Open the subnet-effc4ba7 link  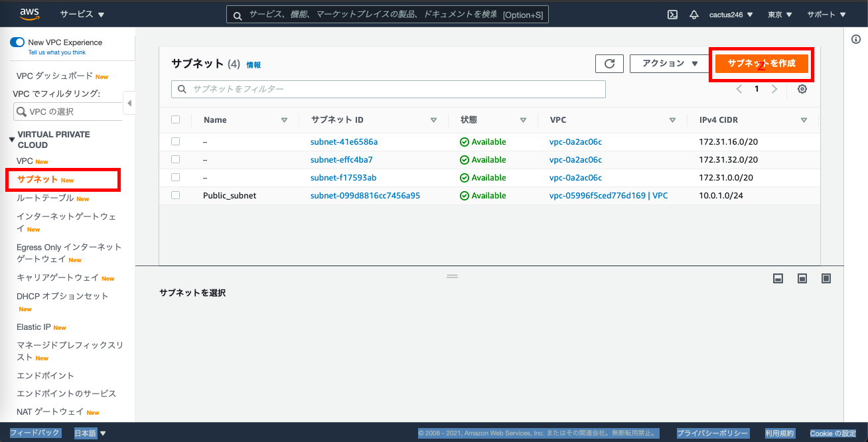[342, 160]
